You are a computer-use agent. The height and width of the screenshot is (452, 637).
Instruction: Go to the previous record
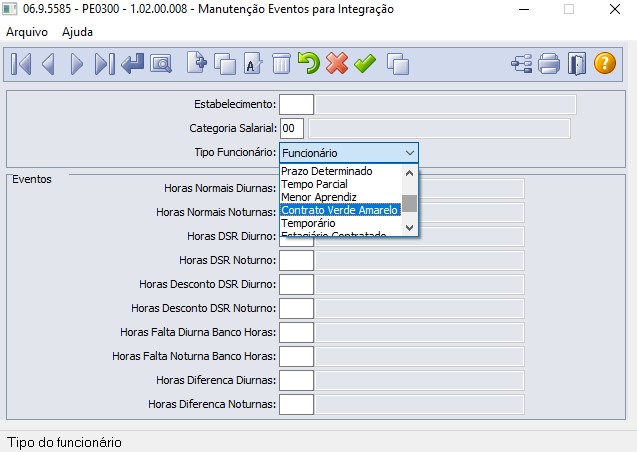(x=48, y=64)
